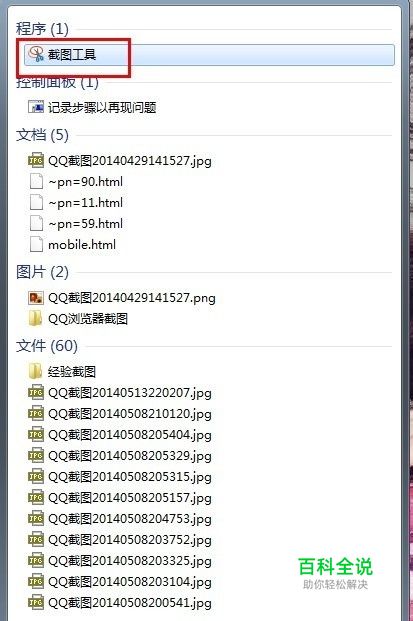Click the 记录步骤以再现问题 icon

[x=36, y=107]
